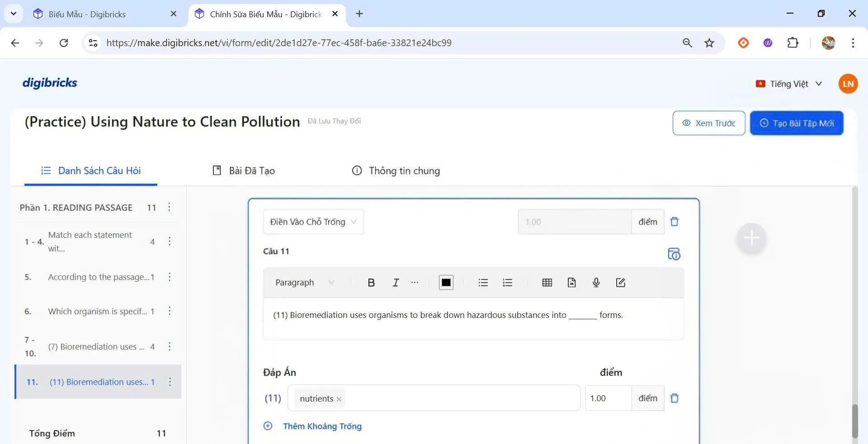The image size is (868, 444).
Task: Open the Tiếng Việt language selector
Action: pyautogui.click(x=789, y=84)
